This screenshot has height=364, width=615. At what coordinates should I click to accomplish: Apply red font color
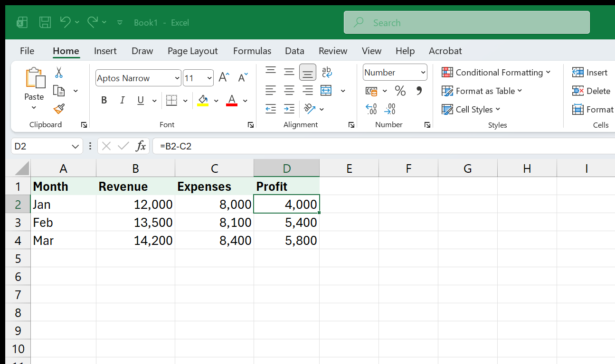[x=232, y=100]
